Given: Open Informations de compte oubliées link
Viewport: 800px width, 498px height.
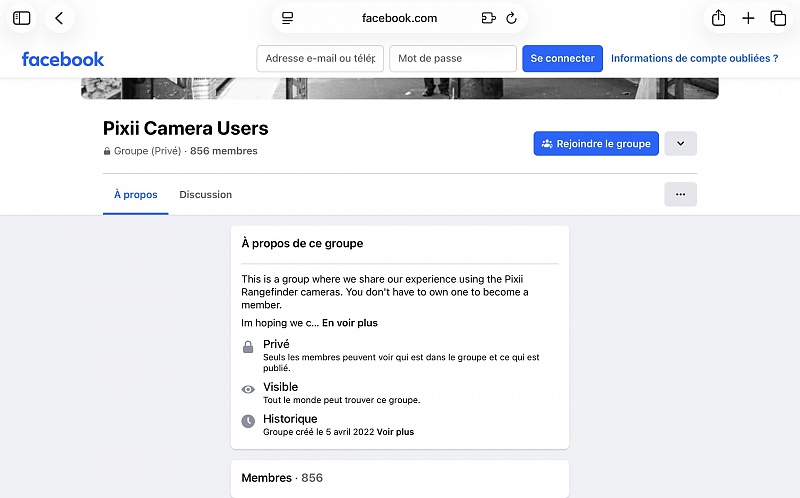Looking at the screenshot, I should tap(694, 59).
